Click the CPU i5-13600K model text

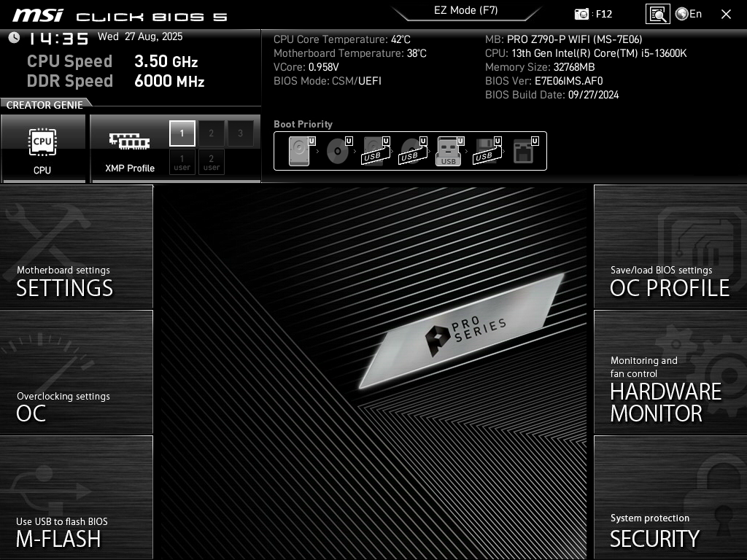[586, 53]
